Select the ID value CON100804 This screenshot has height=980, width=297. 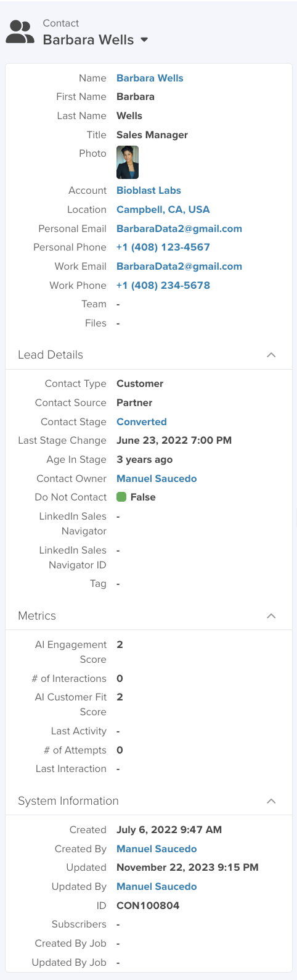point(148,906)
